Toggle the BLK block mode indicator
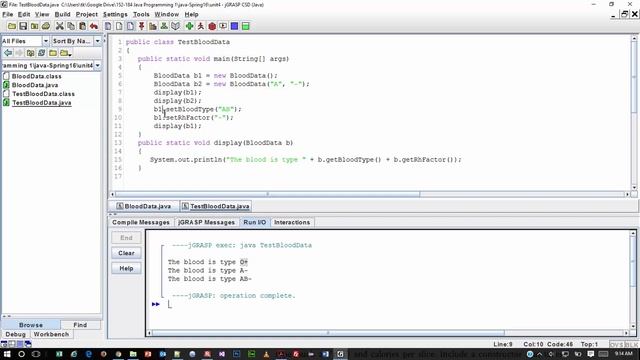 tap(631, 344)
